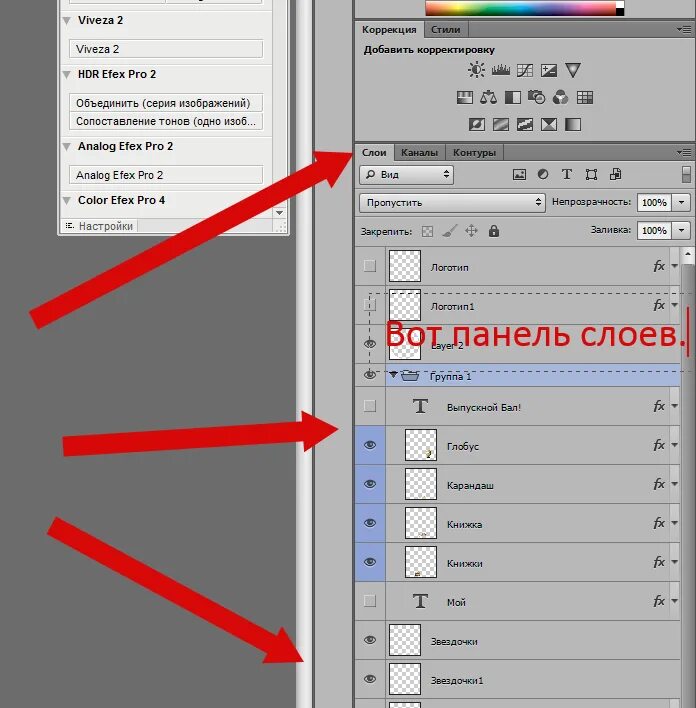
Task: Launch the Viveza 2 filter button
Action: 166,49
